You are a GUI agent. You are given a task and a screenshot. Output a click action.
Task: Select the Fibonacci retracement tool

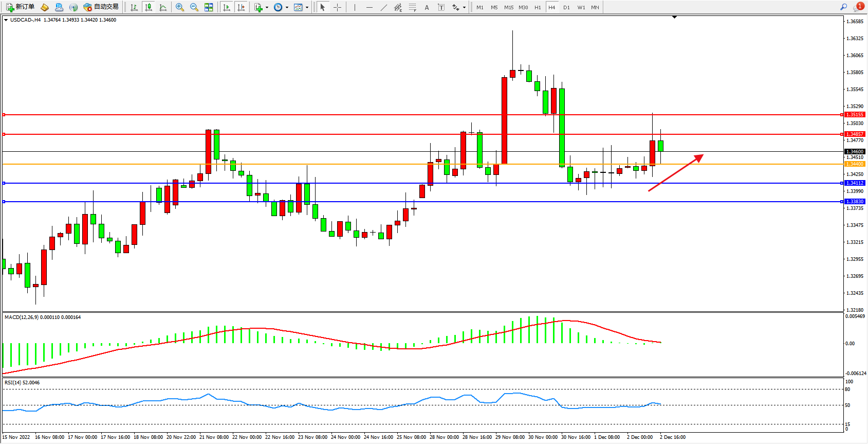click(412, 7)
